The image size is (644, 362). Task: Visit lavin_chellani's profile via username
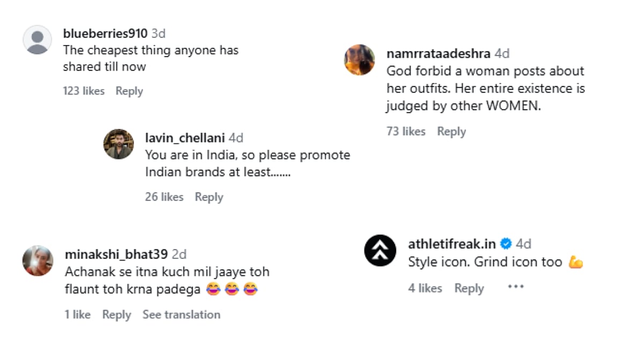pyautogui.click(x=185, y=138)
